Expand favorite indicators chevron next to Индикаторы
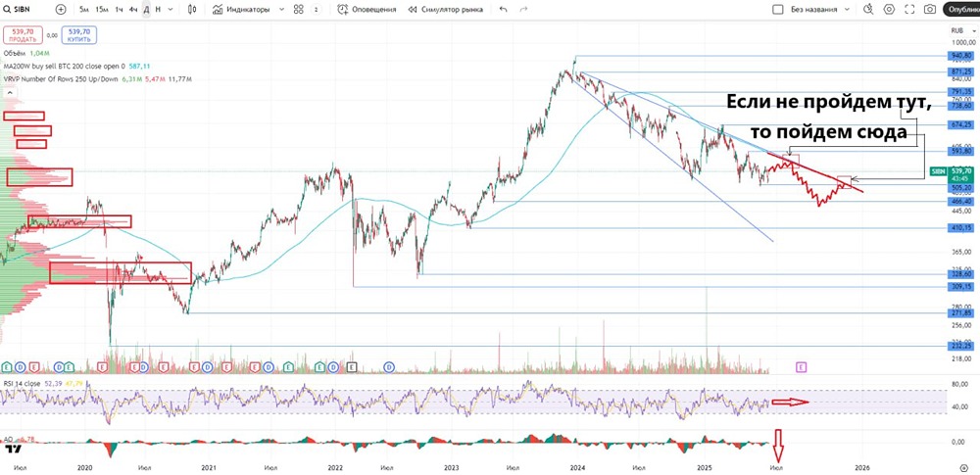 pos(280,10)
